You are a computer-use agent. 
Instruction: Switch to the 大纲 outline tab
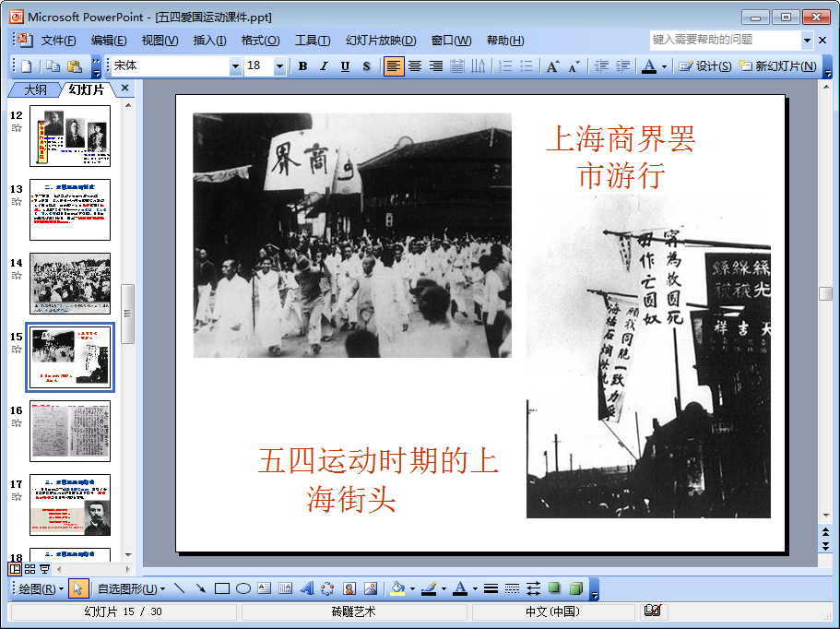(x=35, y=90)
